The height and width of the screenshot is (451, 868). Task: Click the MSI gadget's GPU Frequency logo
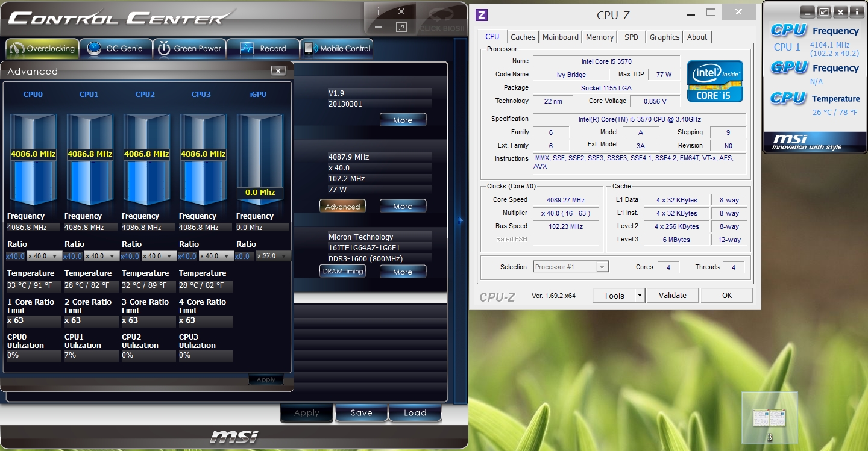tap(788, 67)
